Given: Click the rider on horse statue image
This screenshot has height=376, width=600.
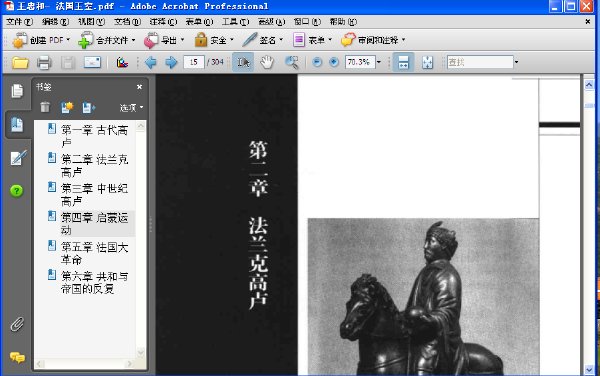Looking at the screenshot, I should [x=423, y=297].
